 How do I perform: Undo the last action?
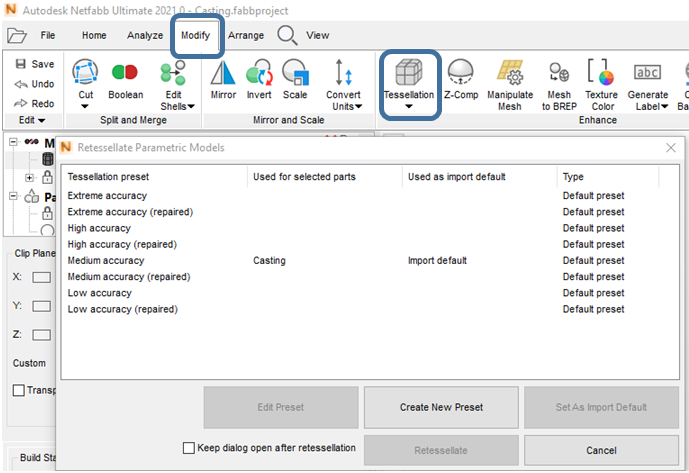[34, 84]
